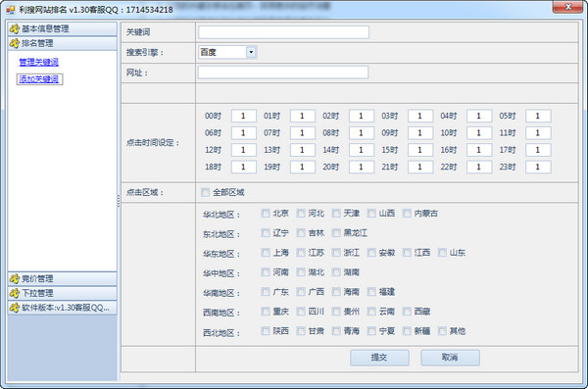
Task: Enable the 湖南 checkbox
Action: click(336, 272)
